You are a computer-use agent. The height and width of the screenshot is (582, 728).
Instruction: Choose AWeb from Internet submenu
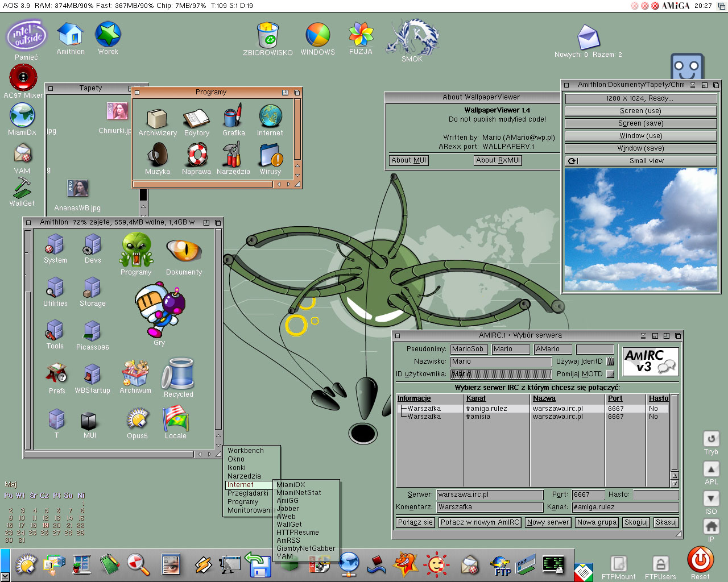tap(286, 517)
